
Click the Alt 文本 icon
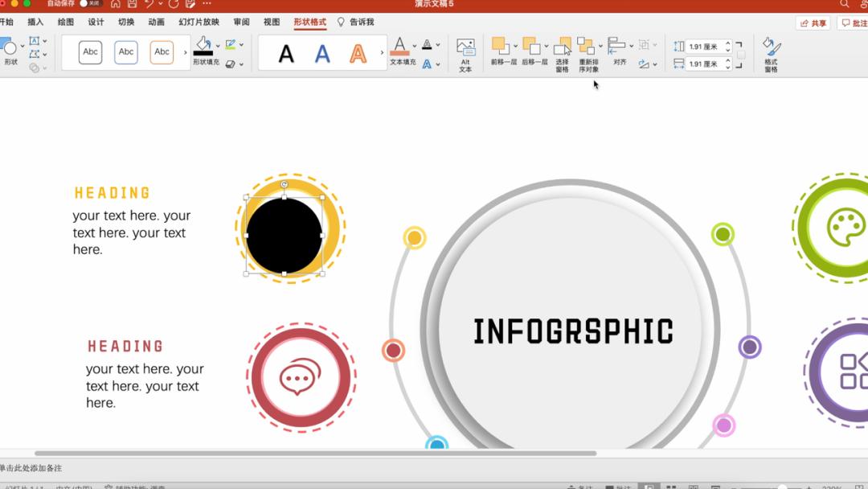(465, 48)
